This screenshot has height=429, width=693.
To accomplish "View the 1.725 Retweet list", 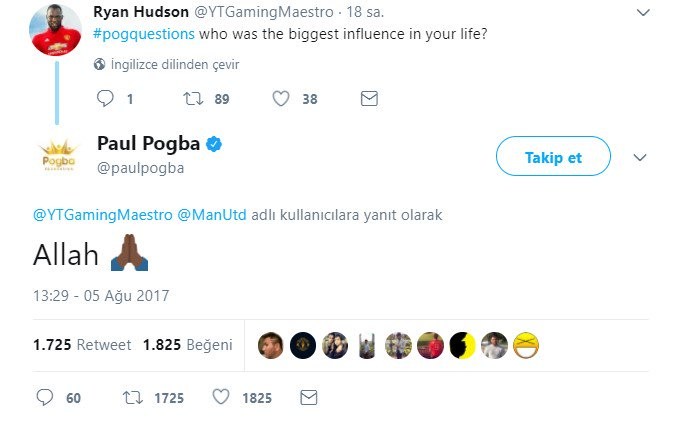I will click(x=82, y=345).
